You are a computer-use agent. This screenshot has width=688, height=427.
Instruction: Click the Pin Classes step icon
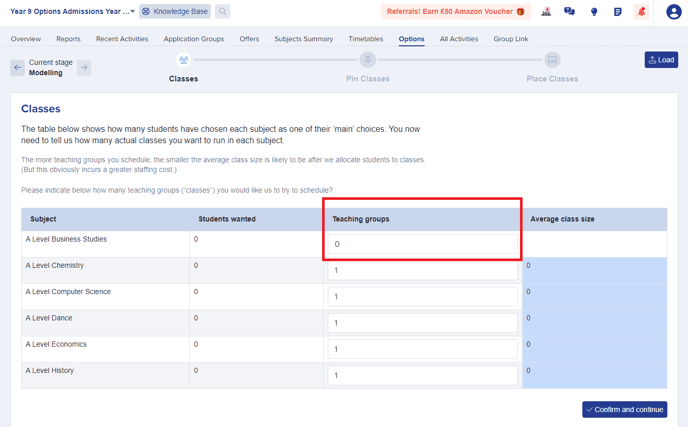point(368,60)
